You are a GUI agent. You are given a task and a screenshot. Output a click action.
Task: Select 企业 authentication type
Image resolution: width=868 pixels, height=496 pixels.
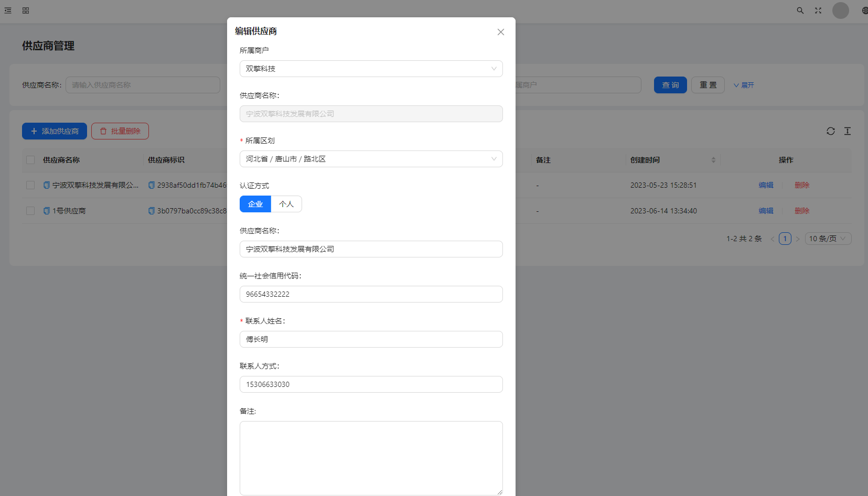[x=255, y=204]
